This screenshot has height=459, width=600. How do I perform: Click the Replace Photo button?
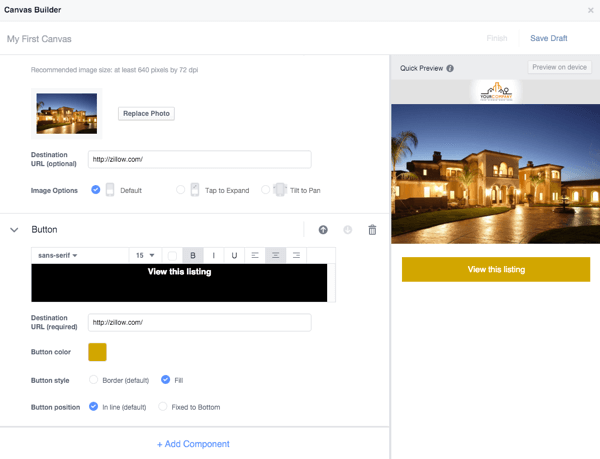point(146,114)
